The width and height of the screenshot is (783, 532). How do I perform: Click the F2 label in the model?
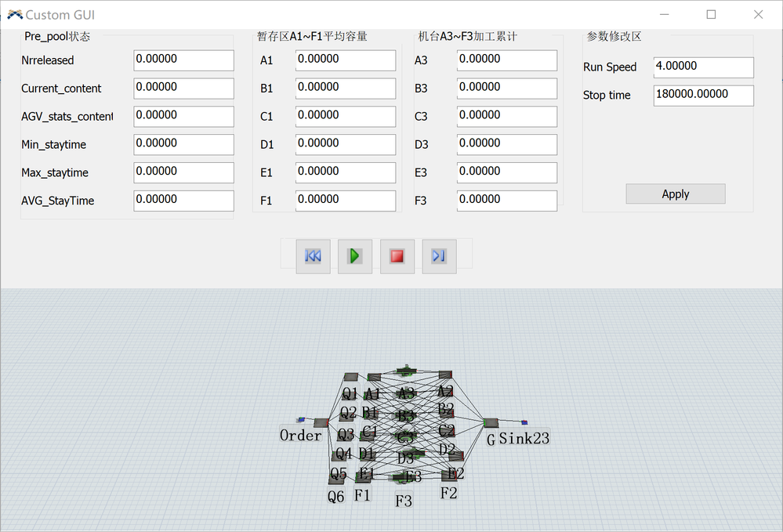(448, 493)
